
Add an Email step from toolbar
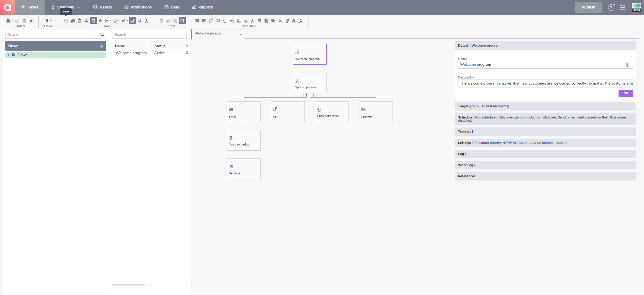197,21
